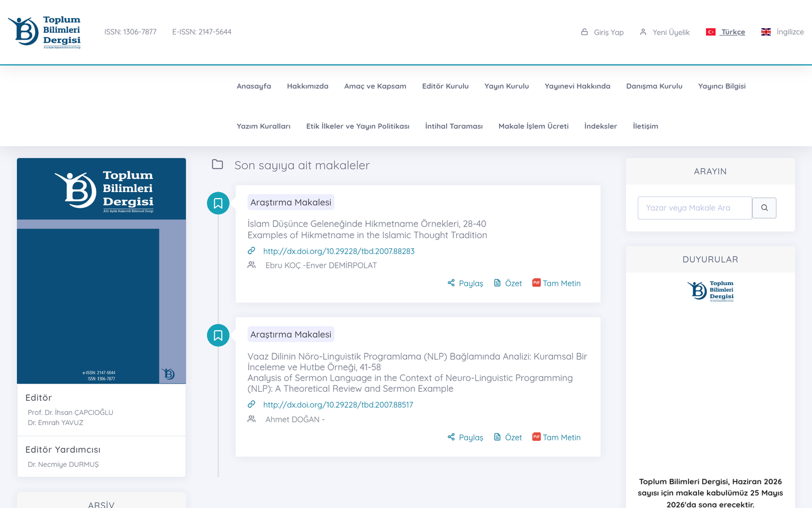Click Paylaş on the Vaaz Dilinin article
Screen dimensions: 812x508
click(x=471, y=437)
